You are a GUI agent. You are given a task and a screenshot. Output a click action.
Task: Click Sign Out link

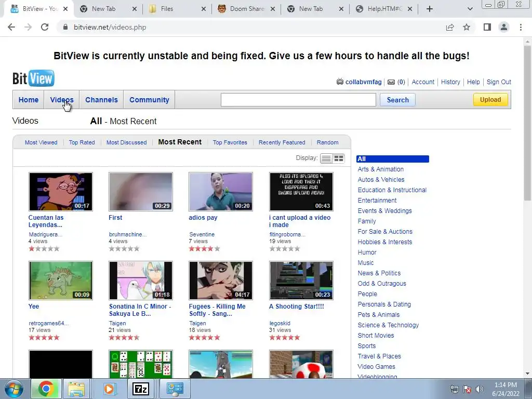coord(499,82)
